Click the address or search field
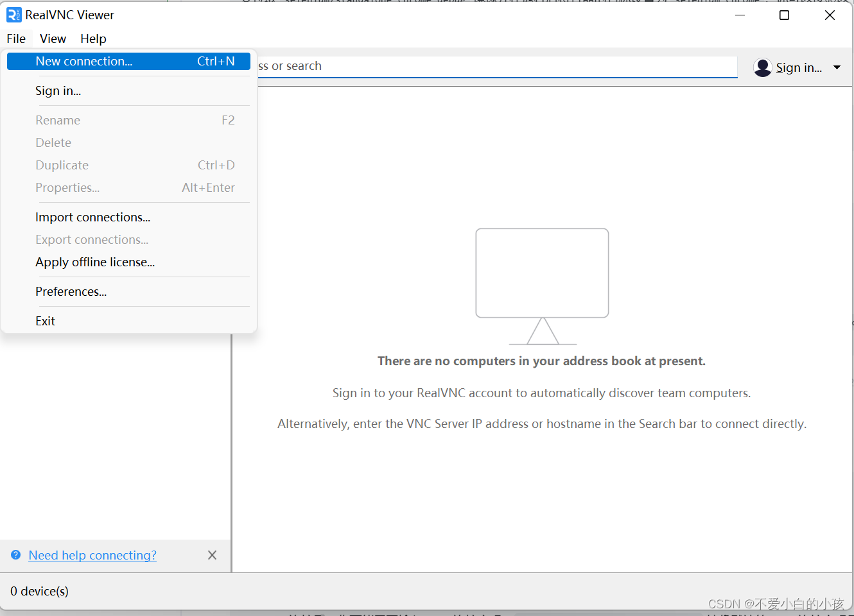 coord(497,66)
